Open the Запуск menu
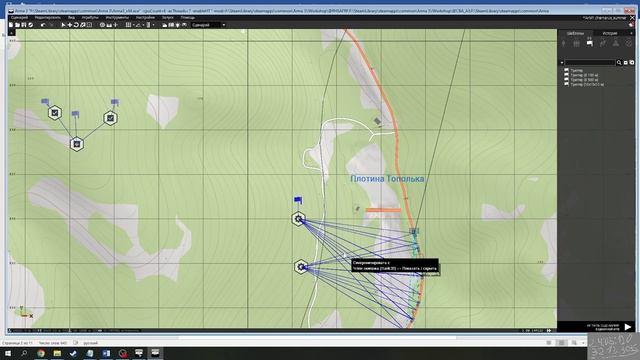 click(x=168, y=18)
